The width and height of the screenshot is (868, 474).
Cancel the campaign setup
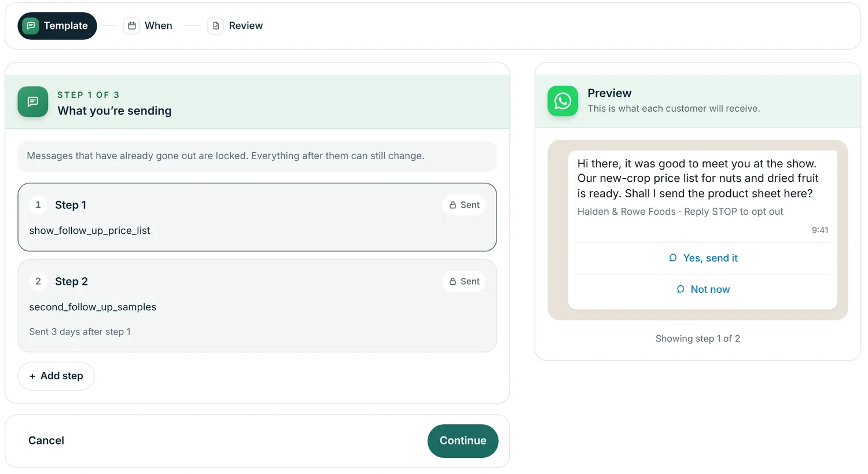click(x=46, y=441)
